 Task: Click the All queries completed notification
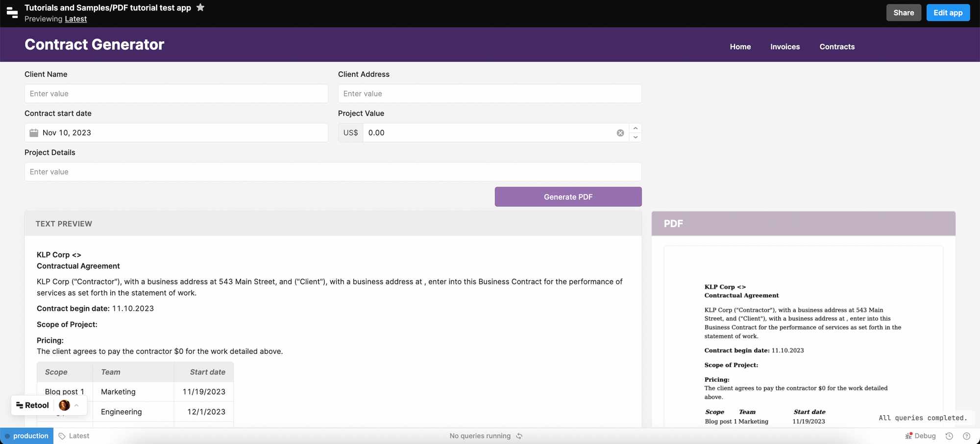point(923,418)
